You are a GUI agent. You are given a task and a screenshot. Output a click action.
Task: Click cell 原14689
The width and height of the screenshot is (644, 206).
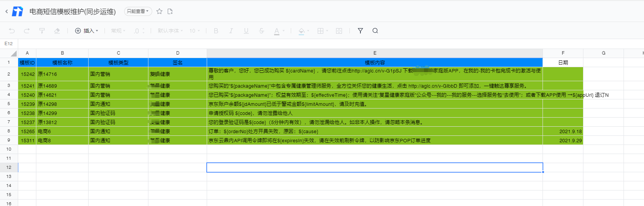pyautogui.click(x=62, y=86)
